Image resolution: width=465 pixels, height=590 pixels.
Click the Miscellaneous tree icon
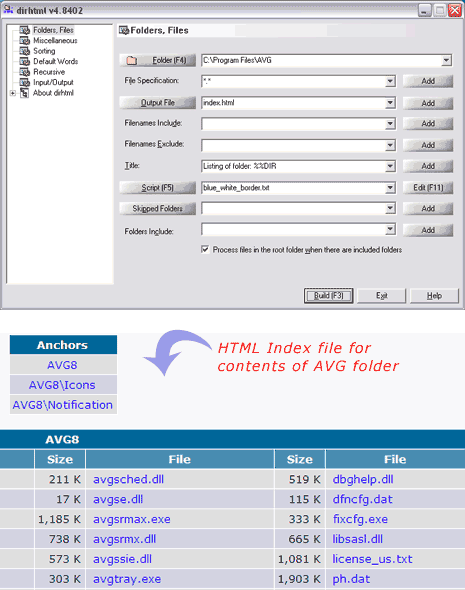(25, 41)
